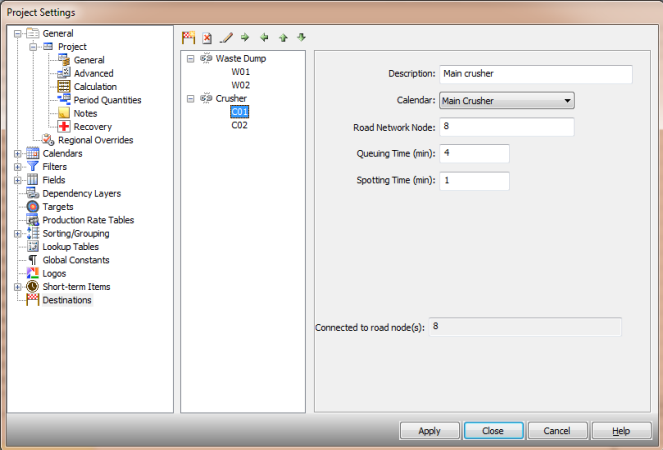Image resolution: width=663 pixels, height=450 pixels.
Task: Expand the Filters tree node
Action: (17, 167)
